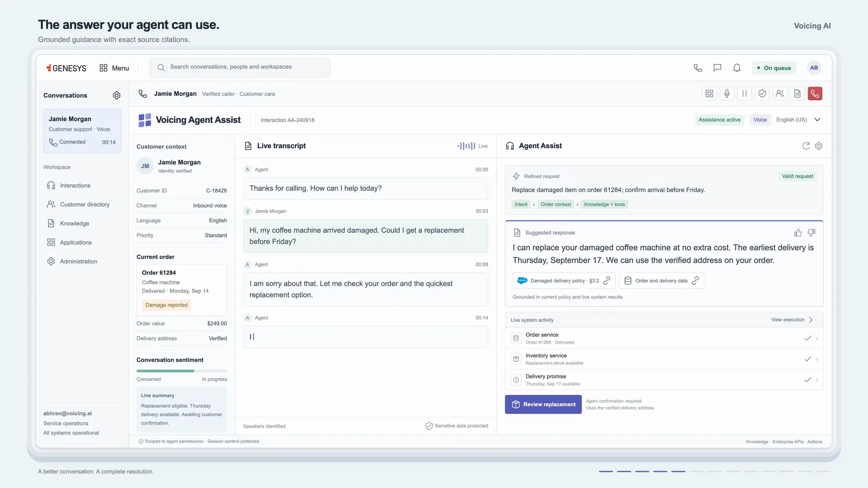Open the chat messages icon
868x488 pixels.
[x=717, y=68]
